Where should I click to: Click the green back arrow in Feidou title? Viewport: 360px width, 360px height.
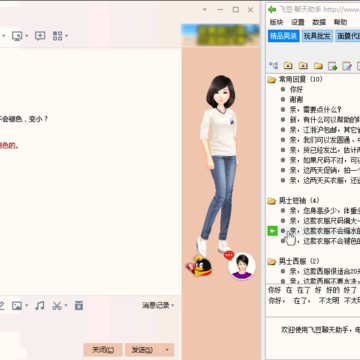click(x=272, y=9)
